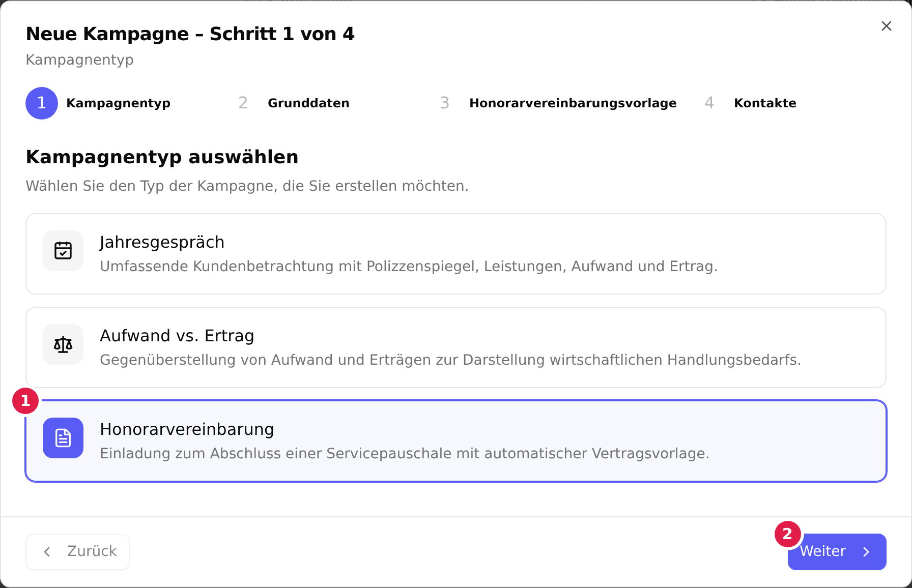Select the Jahresgespräch campaign type card
Image resolution: width=912 pixels, height=588 pixels.
tap(456, 254)
